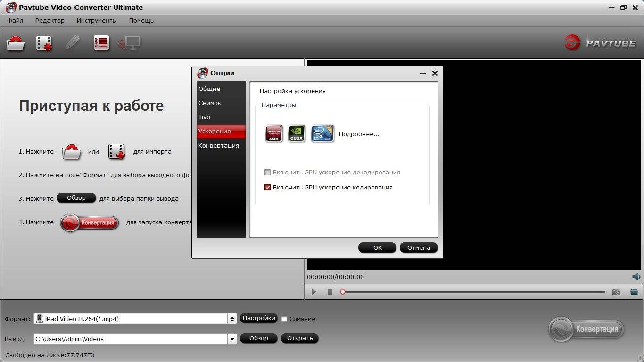This screenshot has width=644, height=362.
Task: Stop the preview playback
Action: pos(330,292)
